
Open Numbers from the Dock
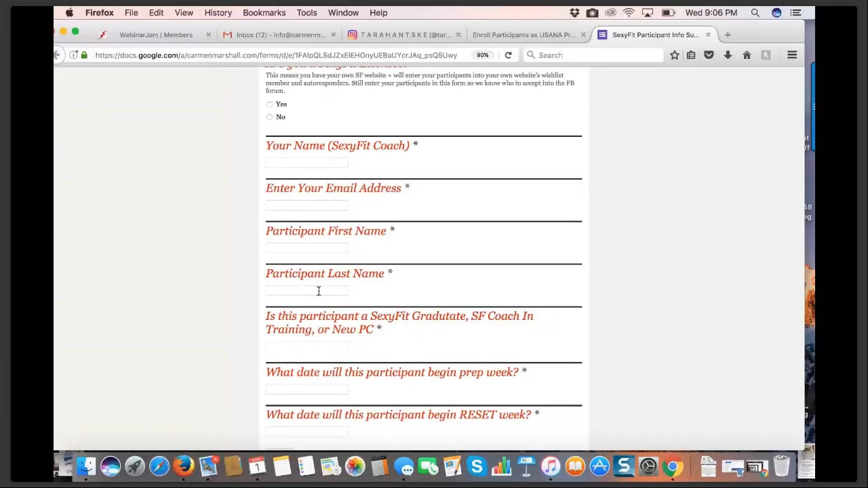501,466
